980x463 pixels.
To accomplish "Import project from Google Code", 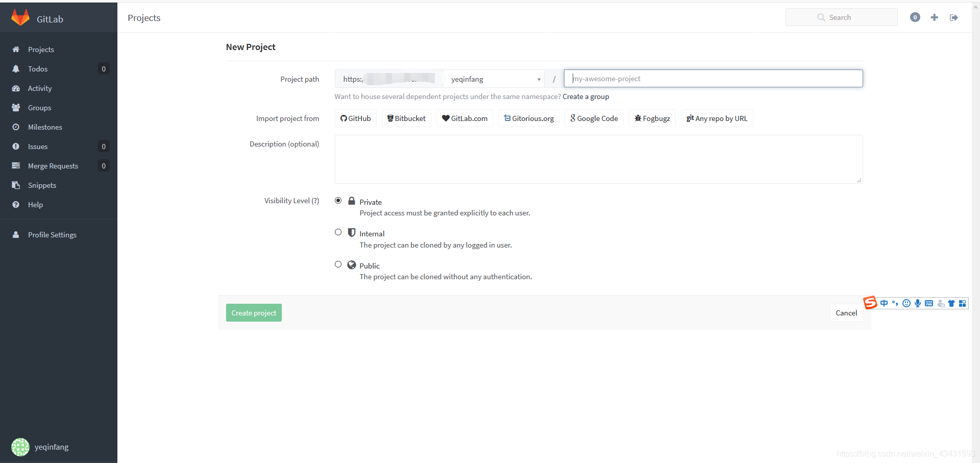I will [594, 118].
